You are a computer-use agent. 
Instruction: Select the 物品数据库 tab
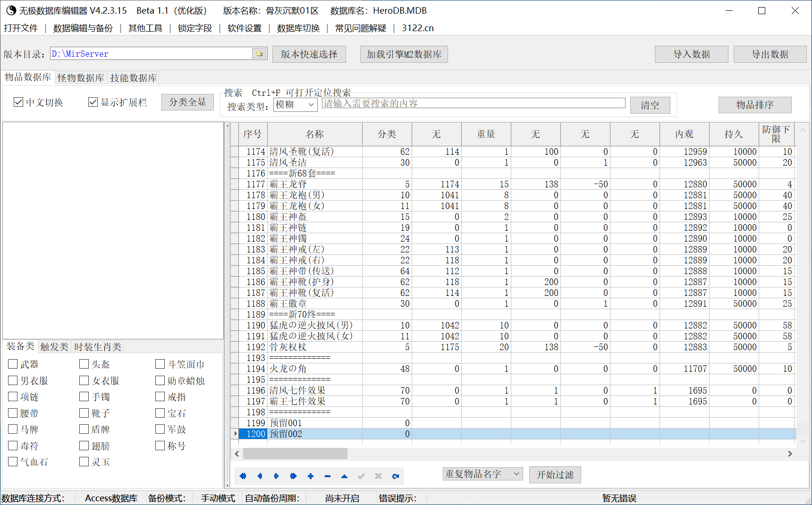coord(28,77)
